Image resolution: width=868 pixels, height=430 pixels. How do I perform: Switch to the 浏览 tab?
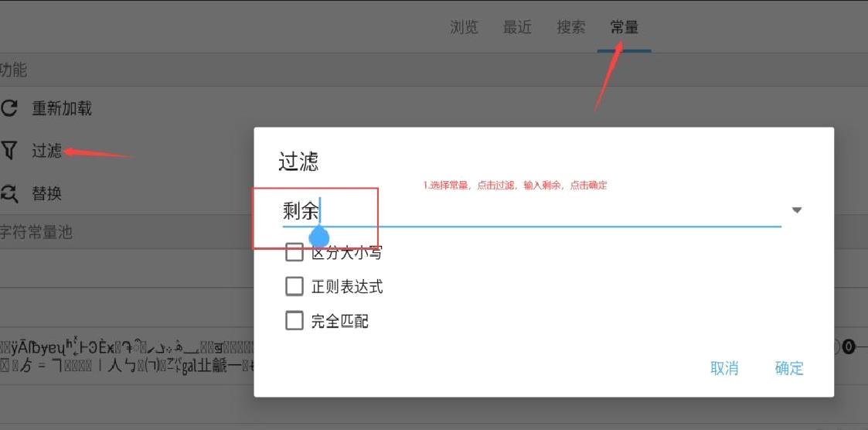[464, 27]
